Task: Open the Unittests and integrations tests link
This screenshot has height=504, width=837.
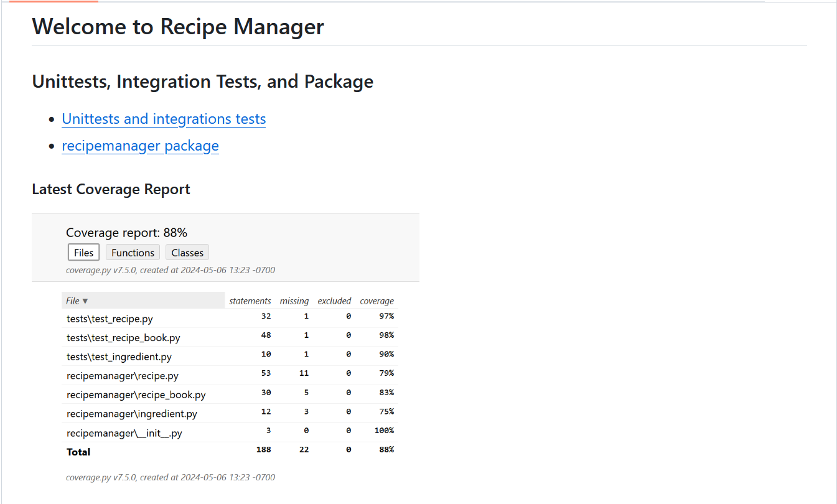Action: point(164,119)
